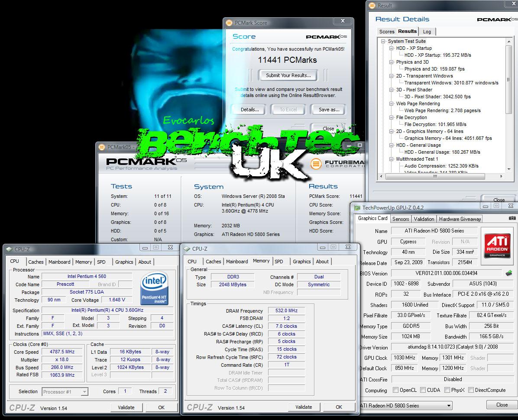The height and width of the screenshot is (420, 518).
Task: Click Submit Your Results button
Action: pyautogui.click(x=288, y=75)
